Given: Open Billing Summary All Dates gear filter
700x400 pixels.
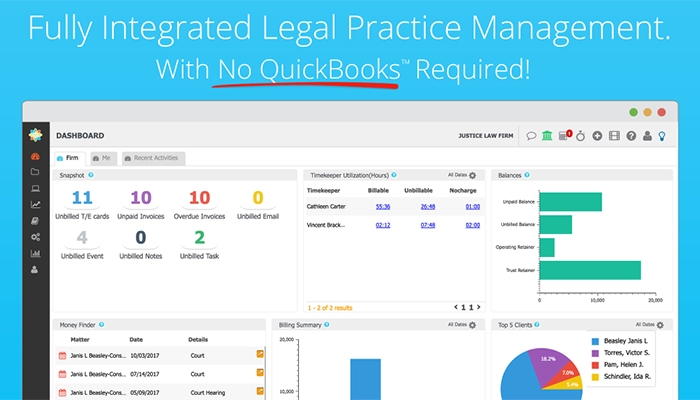Looking at the screenshot, I should 473,324.
